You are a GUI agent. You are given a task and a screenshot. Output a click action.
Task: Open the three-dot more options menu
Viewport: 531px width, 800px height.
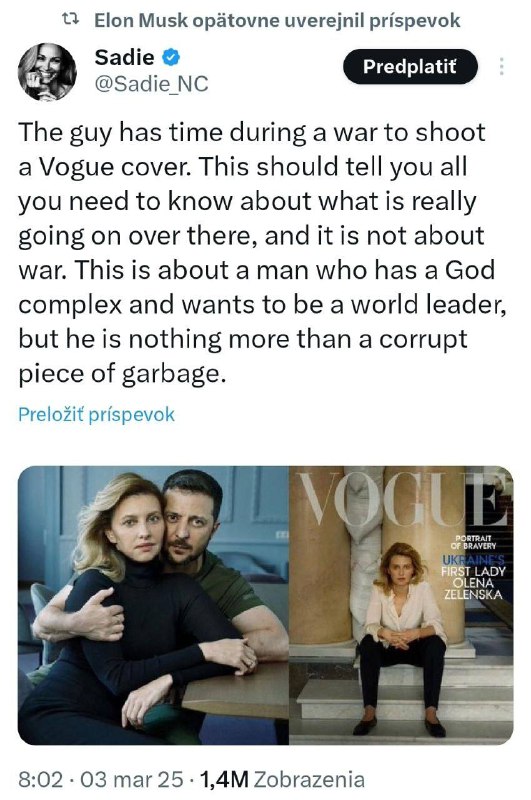[x=501, y=67]
